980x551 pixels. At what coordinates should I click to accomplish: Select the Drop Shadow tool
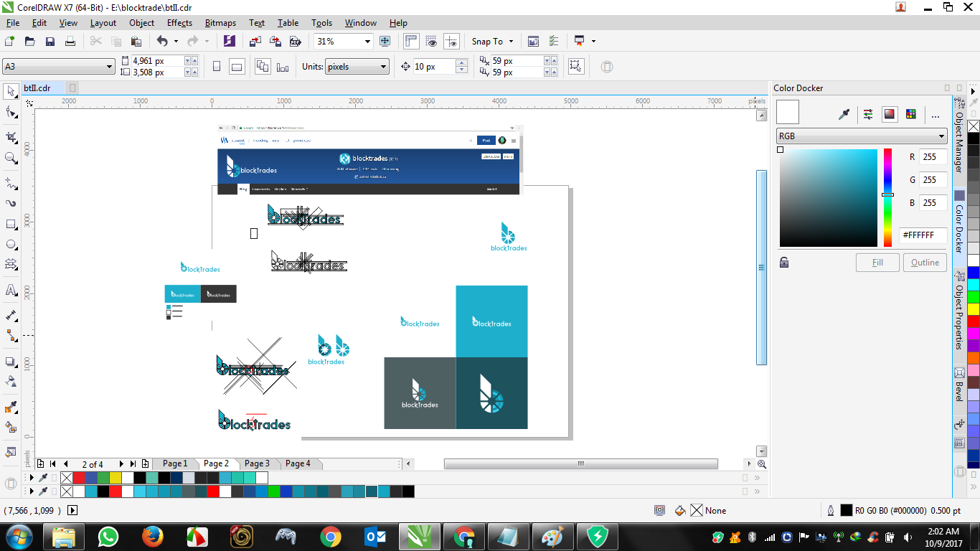(11, 361)
